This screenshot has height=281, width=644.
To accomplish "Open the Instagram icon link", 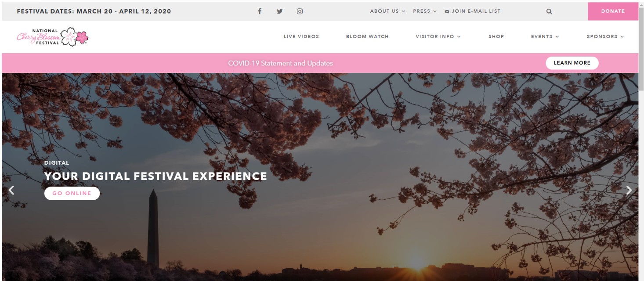I will pos(300,11).
